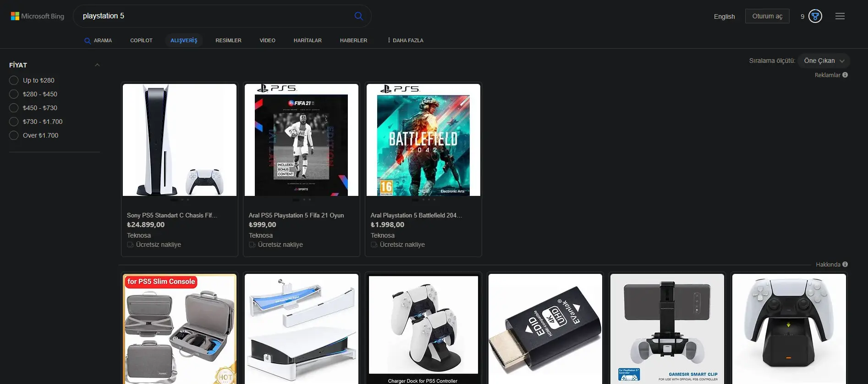Click the Oturum aç sign-in button
The image size is (868, 384).
pos(767,16)
